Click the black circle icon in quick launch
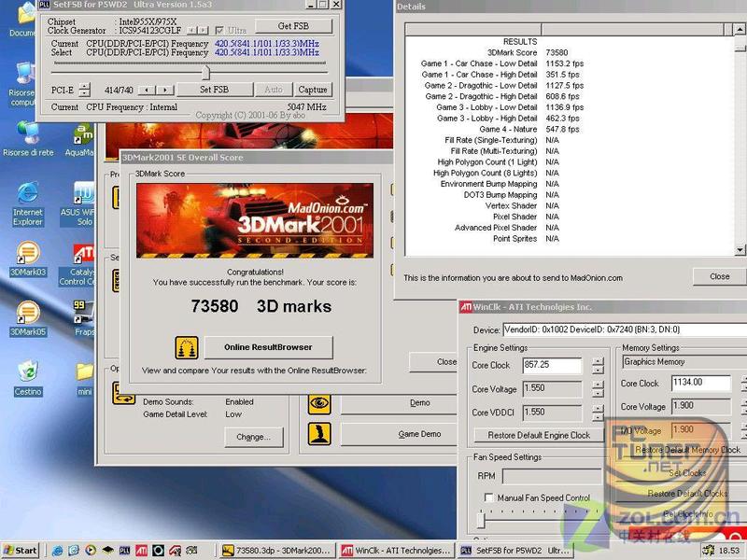This screenshot has height=560, width=747. coord(158,551)
